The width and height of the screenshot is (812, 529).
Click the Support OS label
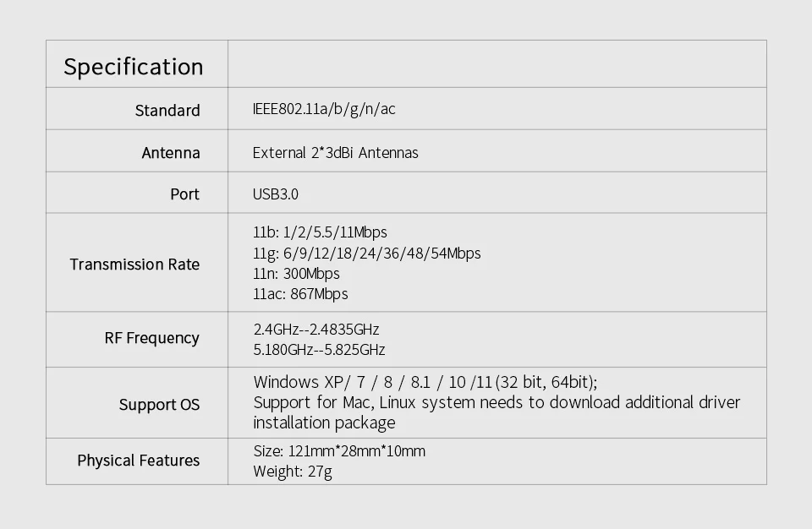[x=159, y=405]
